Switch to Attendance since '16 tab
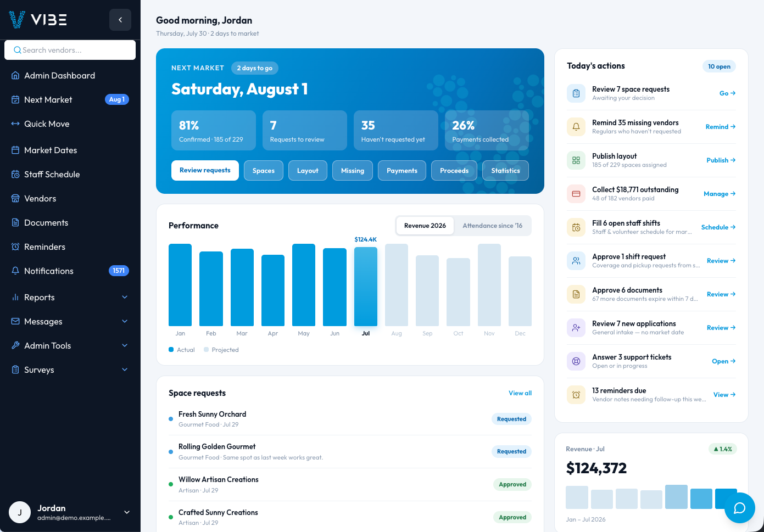This screenshot has height=532, width=764. tap(493, 226)
